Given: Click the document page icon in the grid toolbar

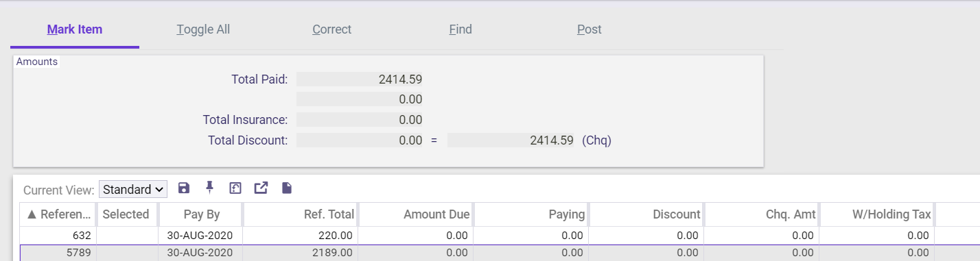Looking at the screenshot, I should pos(287,188).
